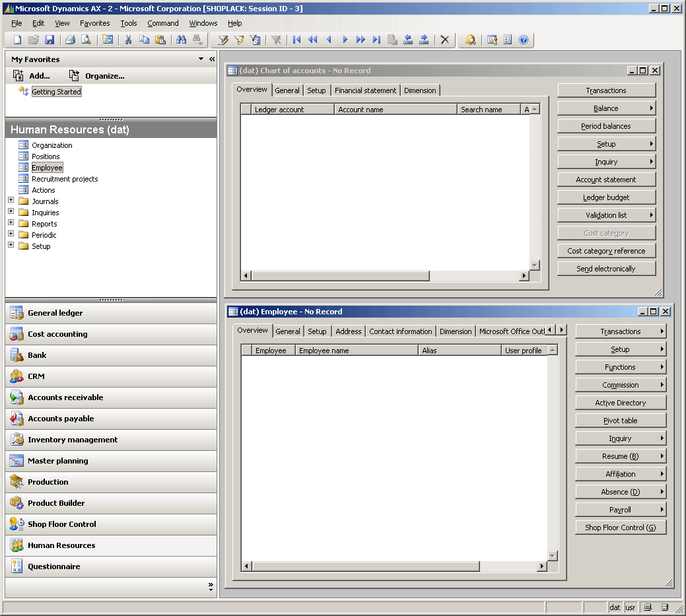Open the My Favorites dropdown arrow
Image resolution: width=686 pixels, height=616 pixels.
[201, 59]
